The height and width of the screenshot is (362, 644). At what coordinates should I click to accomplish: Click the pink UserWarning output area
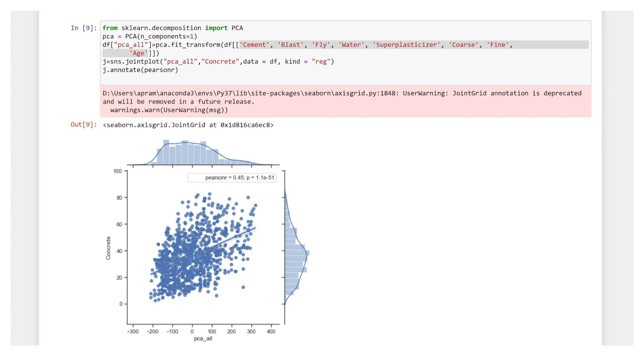(x=345, y=102)
